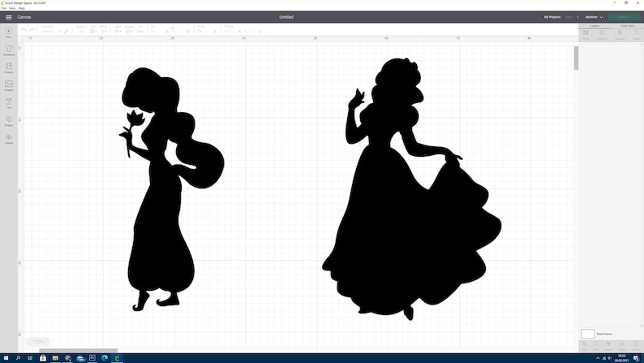Click the Delete icon in Layers panel
Image resolution: width=644 pixels, height=363 pixels.
click(637, 32)
